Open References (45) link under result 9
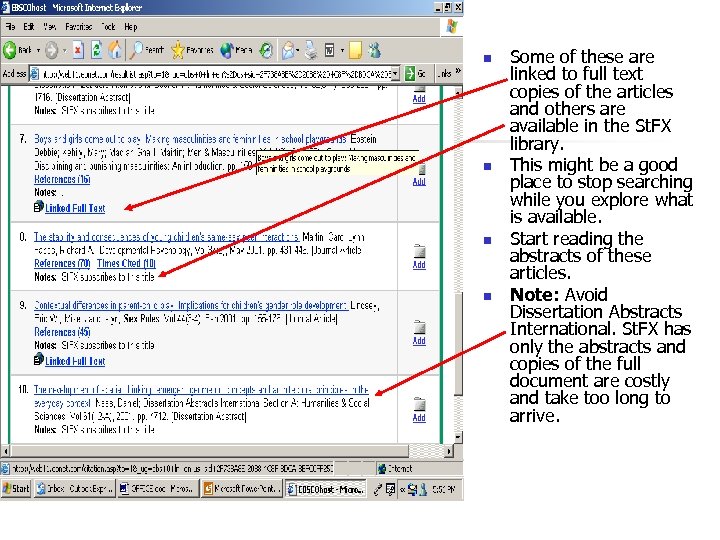 pyautogui.click(x=62, y=332)
